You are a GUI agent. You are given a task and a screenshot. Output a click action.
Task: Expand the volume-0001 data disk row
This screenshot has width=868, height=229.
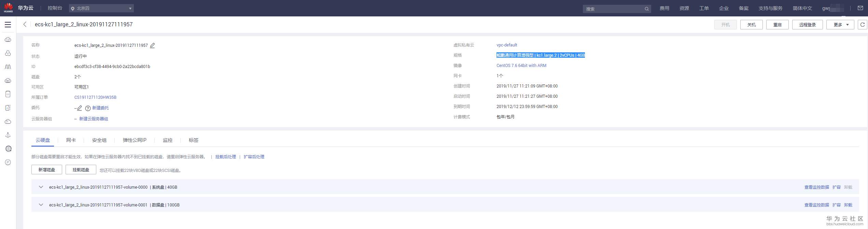[41, 205]
